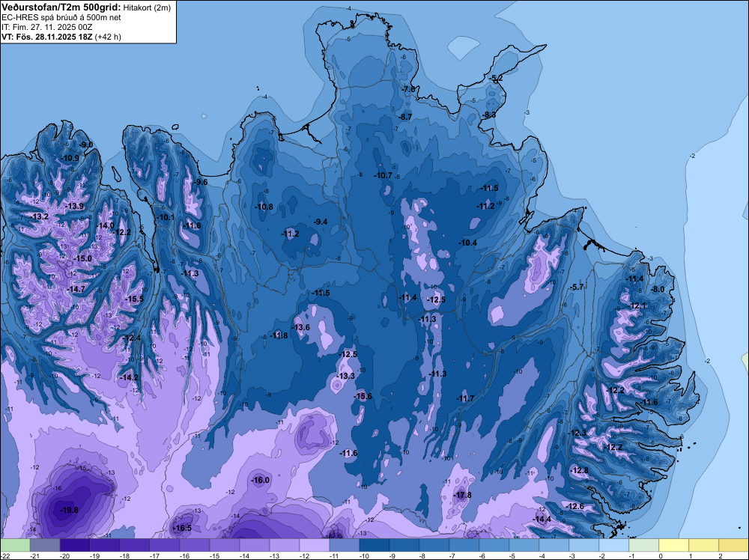Image resolution: width=749 pixels, height=560 pixels.
Task: Choose the -14.7 temperature reading
Action: [x=76, y=289]
